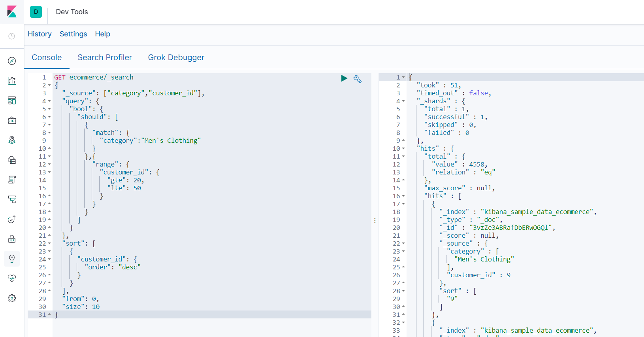
Task: Collapse the "range" fold at editor line 12
Action: tap(49, 165)
